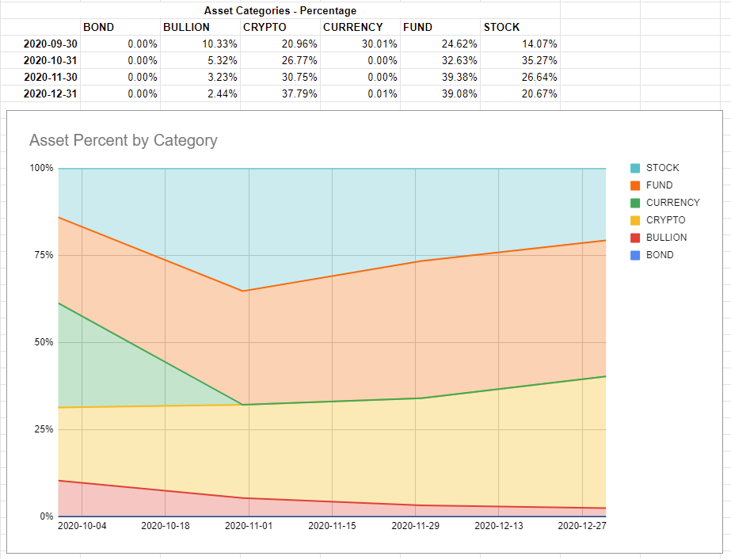731x560 pixels.
Task: Click the blue BOND legend swatch
Action: [635, 255]
